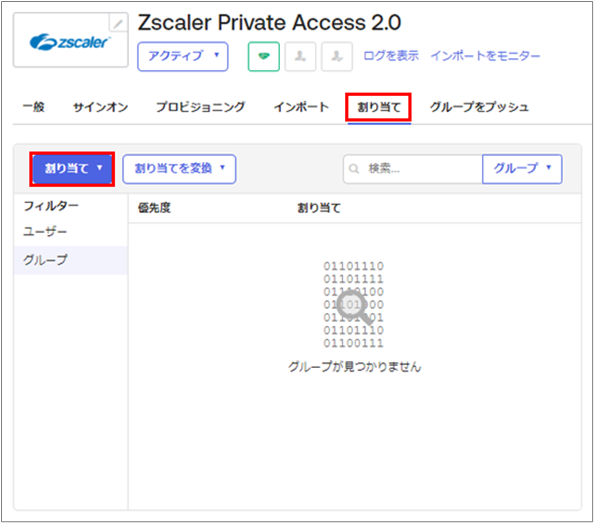Click the Zscaler logo image
The height and width of the screenshot is (523, 594).
click(70, 42)
